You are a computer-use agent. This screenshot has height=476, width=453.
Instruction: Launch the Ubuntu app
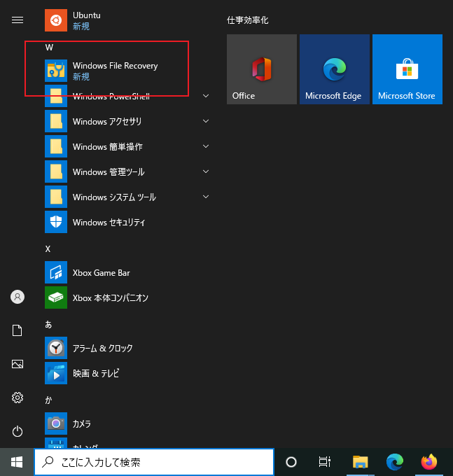click(x=87, y=20)
